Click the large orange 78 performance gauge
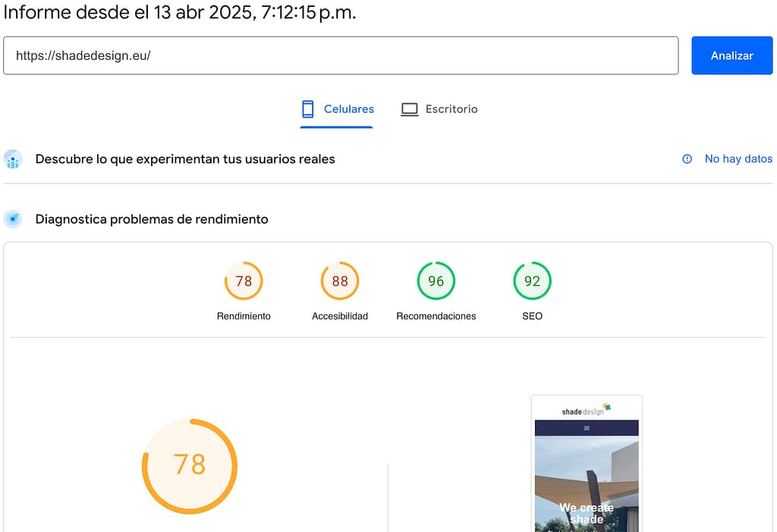This screenshot has width=777, height=532. (x=190, y=464)
